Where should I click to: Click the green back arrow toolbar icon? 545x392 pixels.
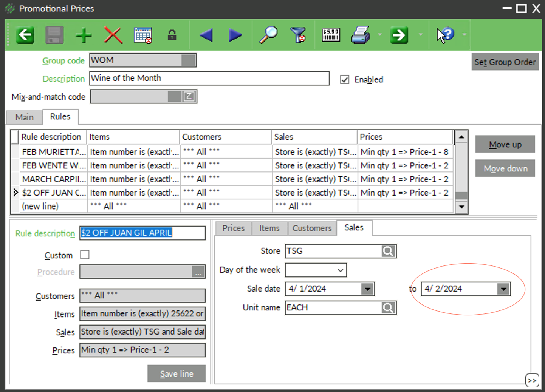click(25, 35)
